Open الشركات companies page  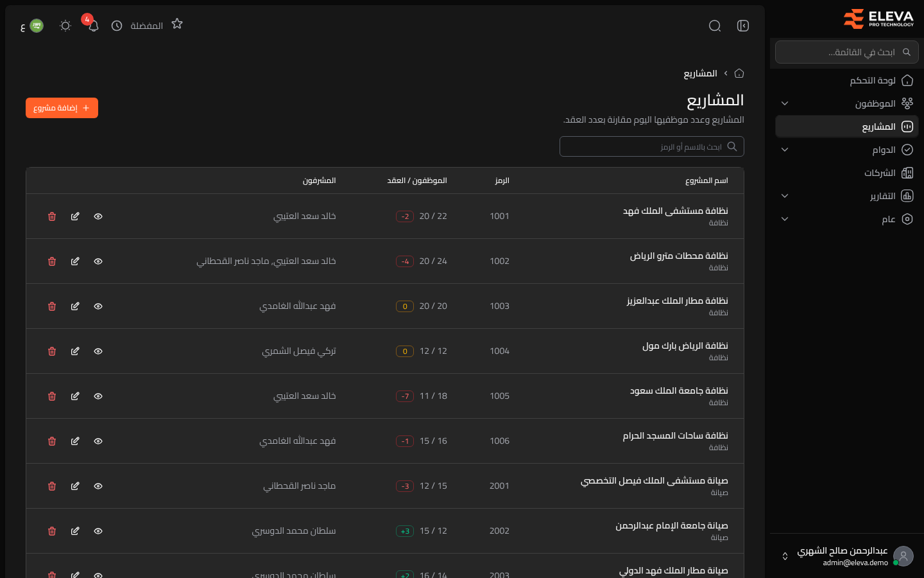click(847, 173)
